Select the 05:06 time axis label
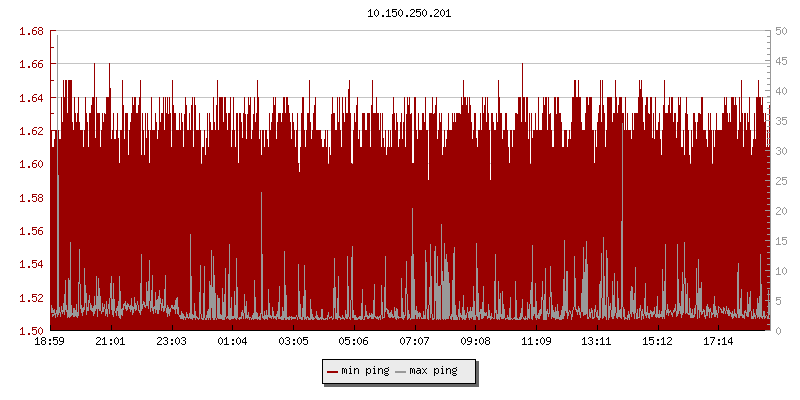The width and height of the screenshot is (800, 400). click(354, 341)
